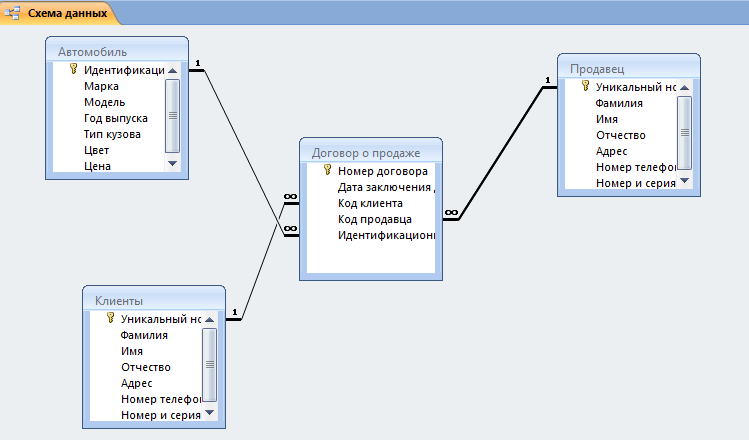
Task: Select relationship line from Клиенты to Договор
Action: point(263,261)
